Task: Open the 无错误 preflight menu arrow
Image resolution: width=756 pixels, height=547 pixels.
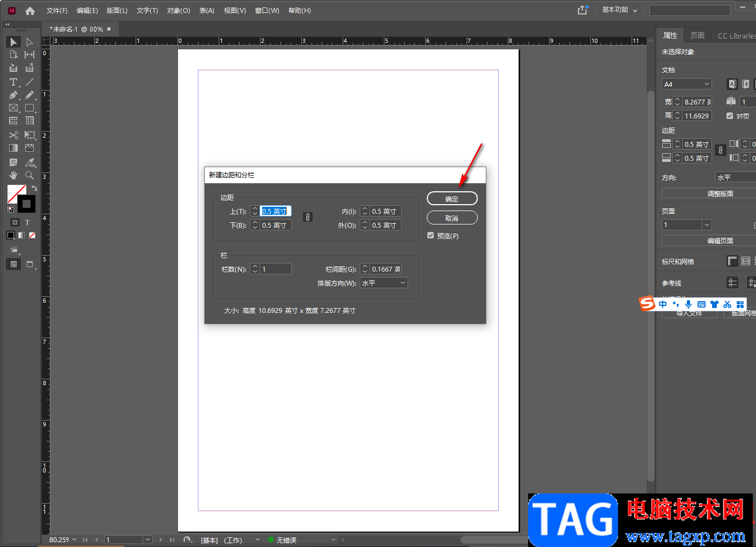Action: point(333,539)
